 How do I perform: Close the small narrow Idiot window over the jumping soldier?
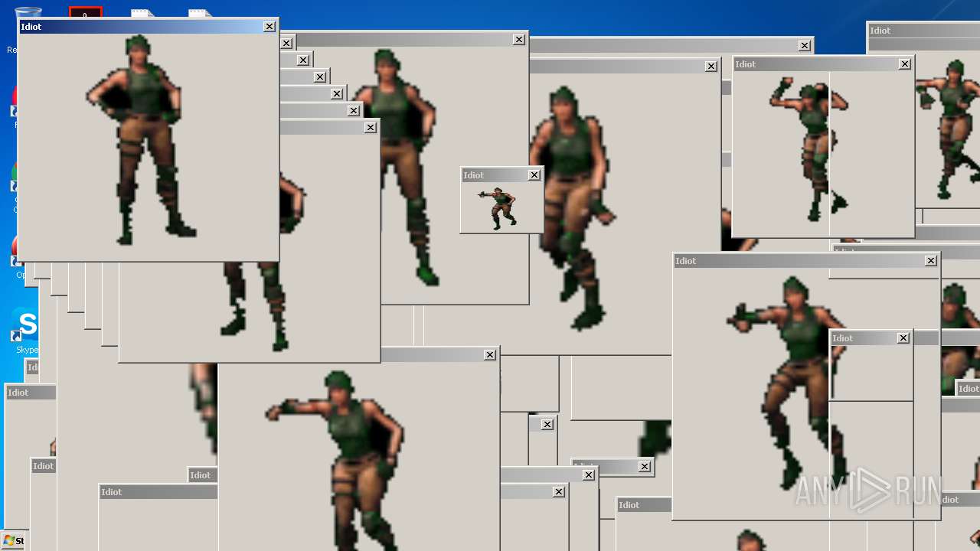(903, 338)
